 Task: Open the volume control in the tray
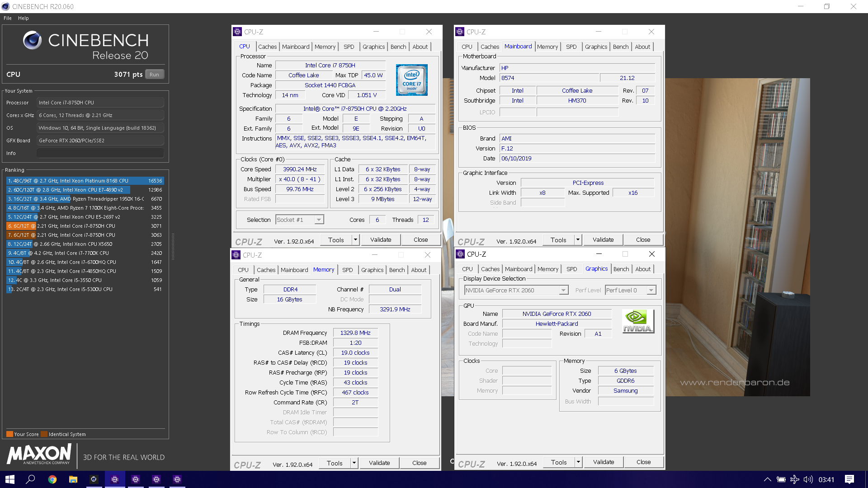808,479
